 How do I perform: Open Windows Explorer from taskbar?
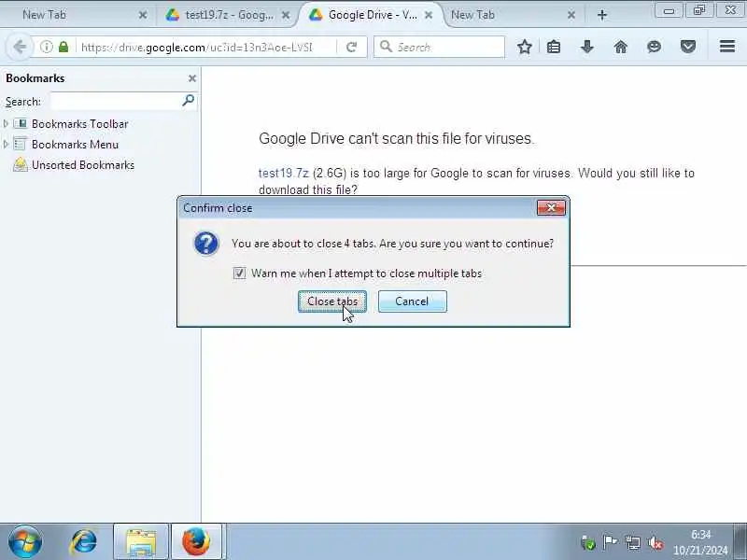click(141, 542)
